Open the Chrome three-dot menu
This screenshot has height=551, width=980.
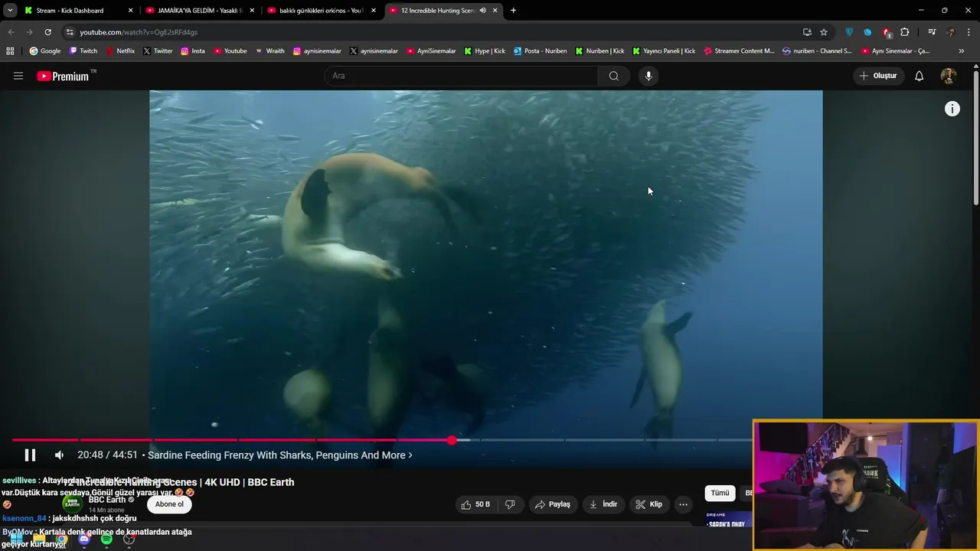(x=969, y=32)
